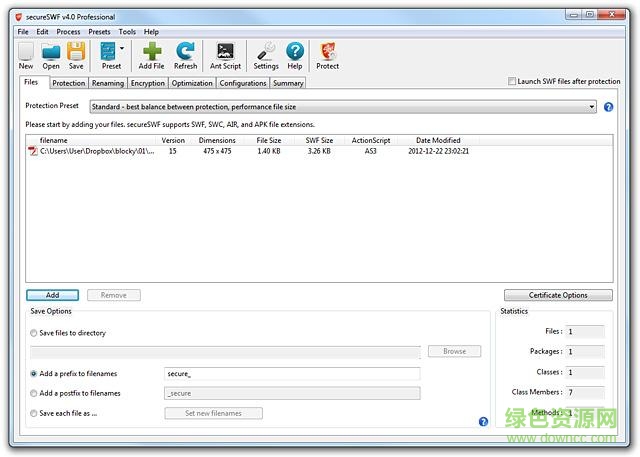Image resolution: width=640 pixels, height=457 pixels.
Task: Click the green Add File icon
Action: tap(151, 53)
